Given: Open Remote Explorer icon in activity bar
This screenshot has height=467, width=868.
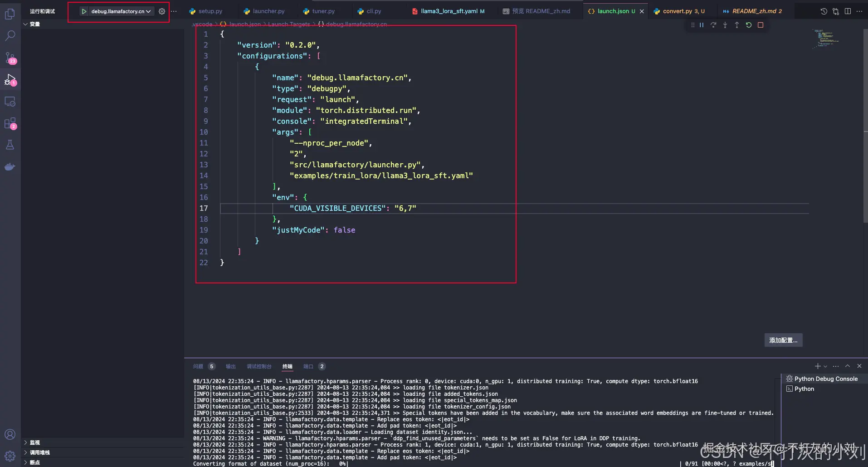Looking at the screenshot, I should [10, 102].
